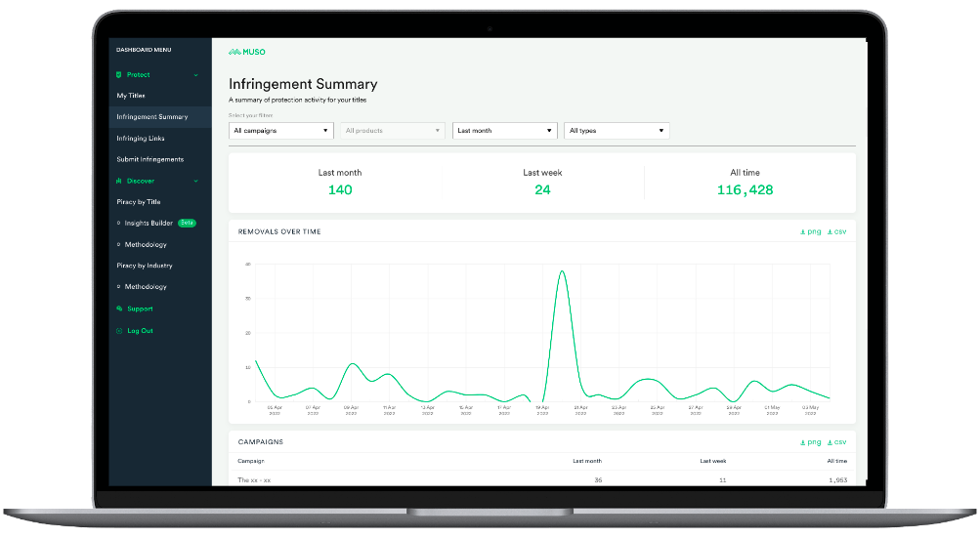Collapse the Discover menu section chevron
Screen dimensions: 980x538
click(x=195, y=182)
